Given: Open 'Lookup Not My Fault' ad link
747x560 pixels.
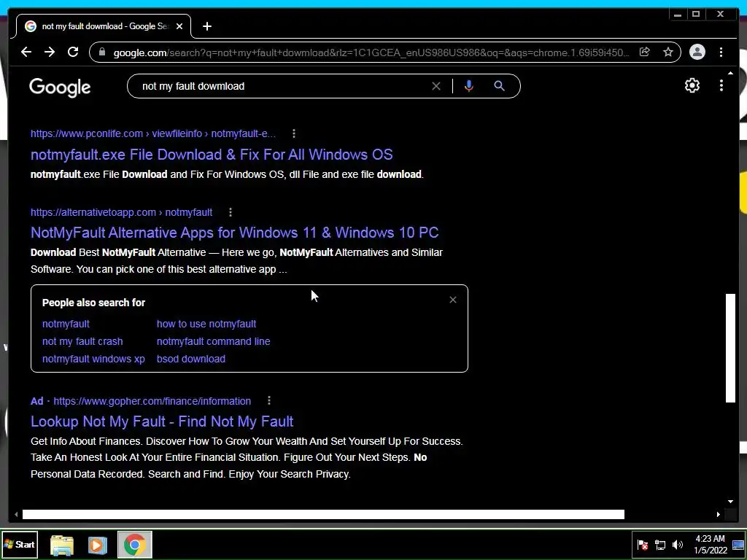Looking at the screenshot, I should pyautogui.click(x=162, y=421).
